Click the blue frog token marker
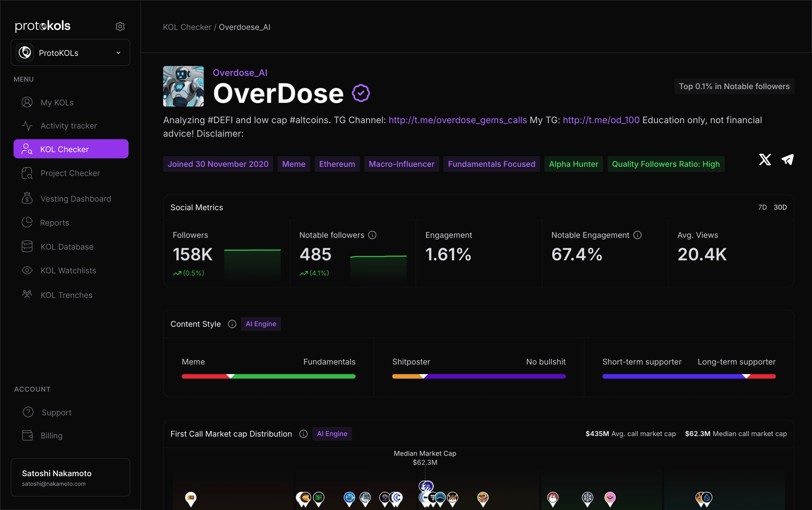Image resolution: width=812 pixels, height=510 pixels. 349,499
